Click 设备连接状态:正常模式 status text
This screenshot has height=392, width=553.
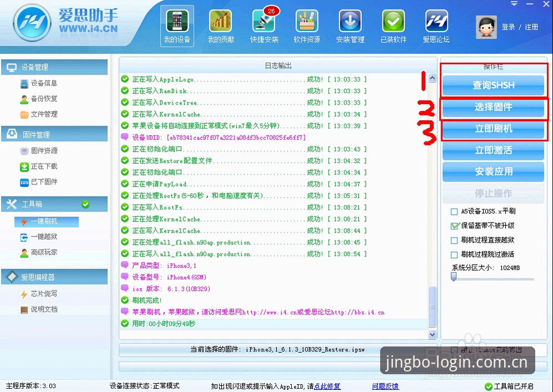tap(145, 386)
